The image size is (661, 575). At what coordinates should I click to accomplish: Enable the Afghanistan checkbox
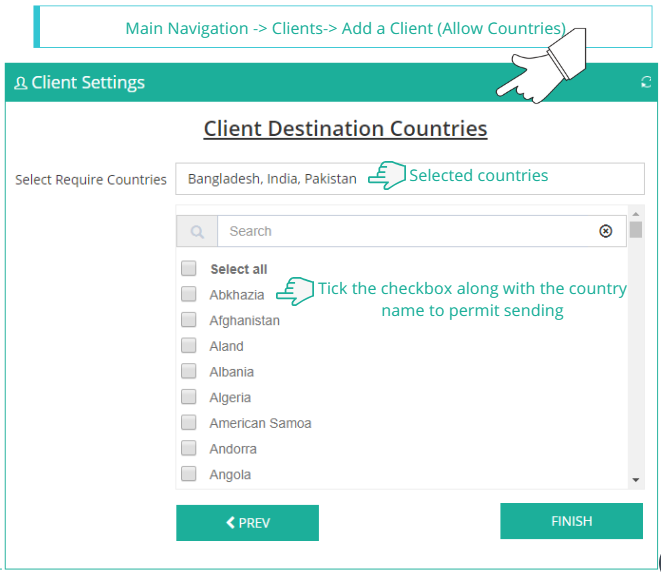188,320
